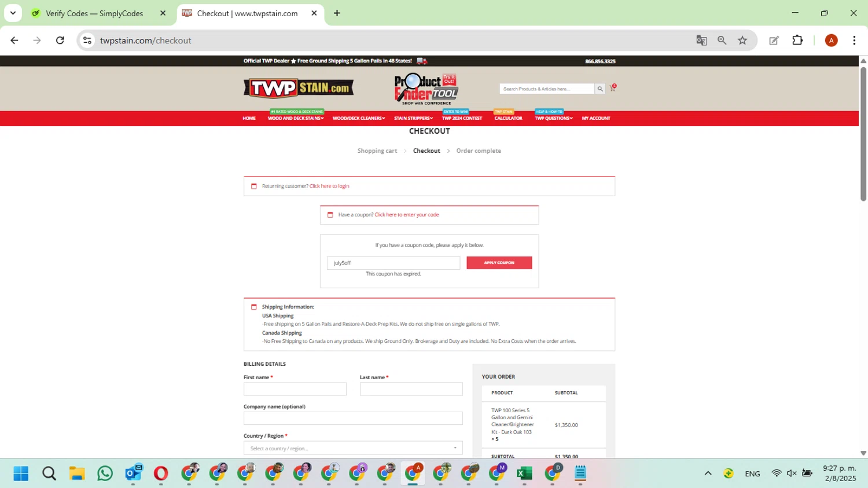Focus the First name field
The image size is (868, 488).
point(295,389)
